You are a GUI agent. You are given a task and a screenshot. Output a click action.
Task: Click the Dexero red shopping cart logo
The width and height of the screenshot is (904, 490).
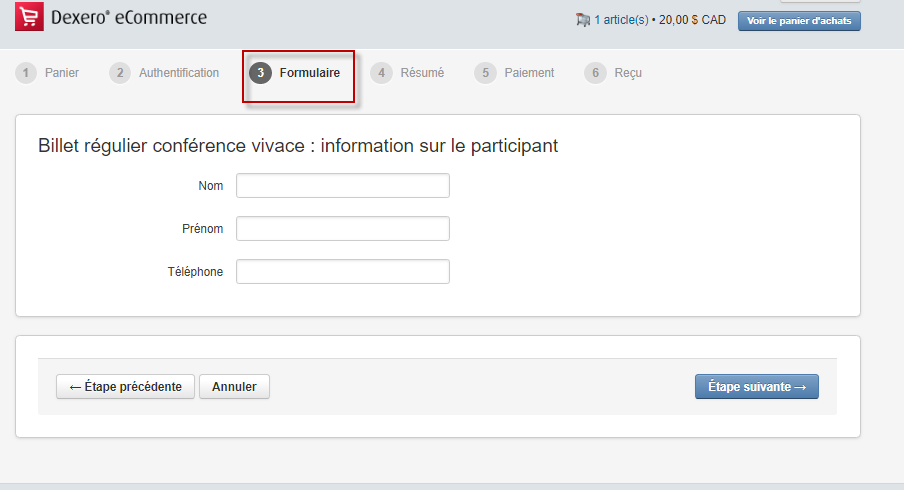(29, 16)
